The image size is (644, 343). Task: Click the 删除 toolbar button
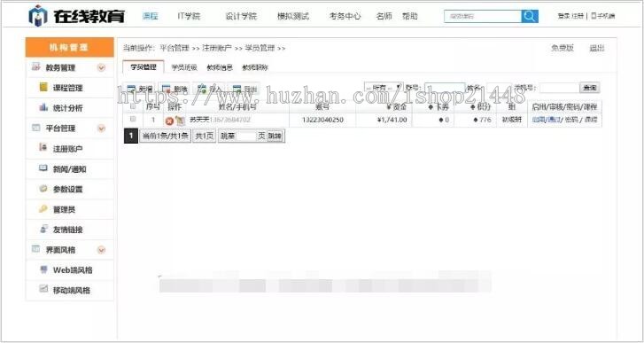(x=175, y=89)
